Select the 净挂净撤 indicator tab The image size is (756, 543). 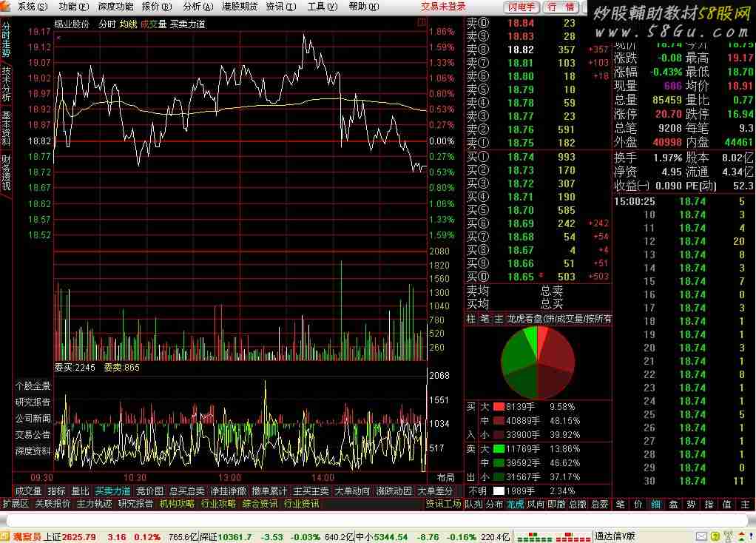[x=229, y=491]
